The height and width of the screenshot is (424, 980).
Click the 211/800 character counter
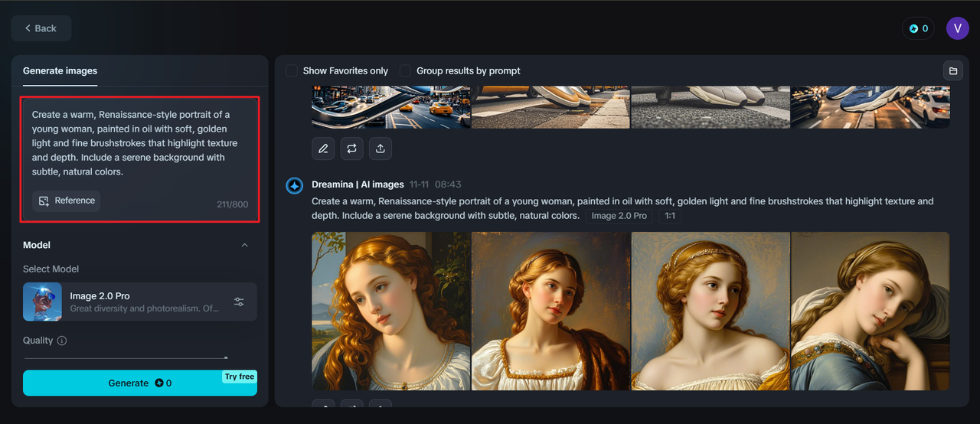tap(232, 204)
